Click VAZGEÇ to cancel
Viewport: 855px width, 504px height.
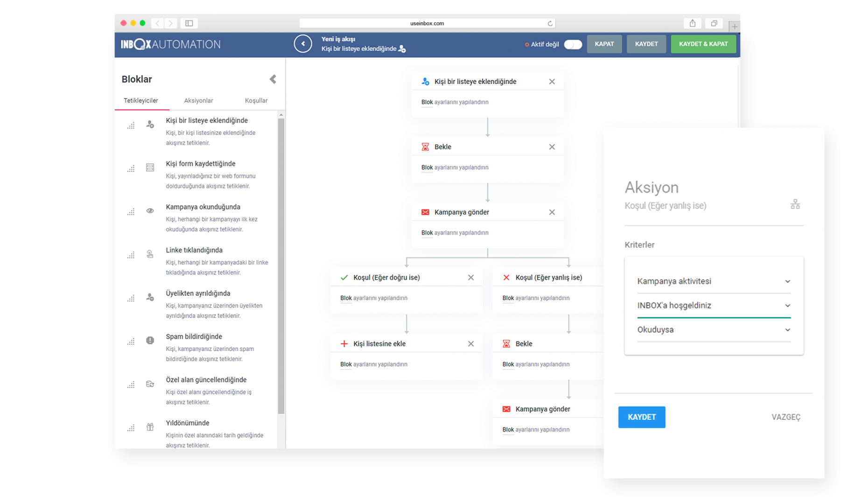click(x=785, y=417)
